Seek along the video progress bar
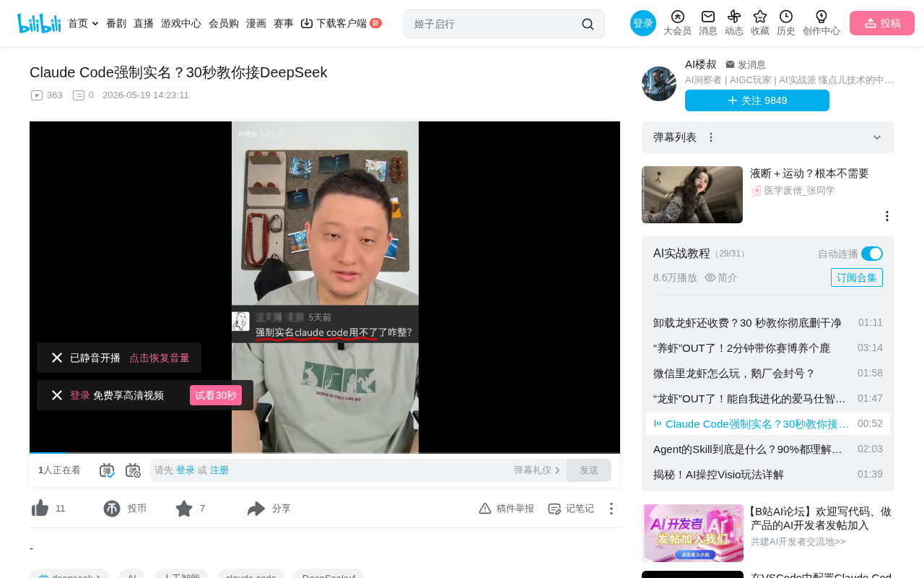This screenshot has height=578, width=924. pos(325,453)
